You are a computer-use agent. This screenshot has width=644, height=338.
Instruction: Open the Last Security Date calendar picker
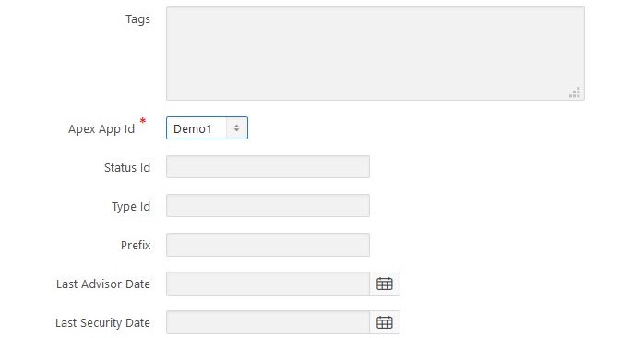[x=385, y=322]
